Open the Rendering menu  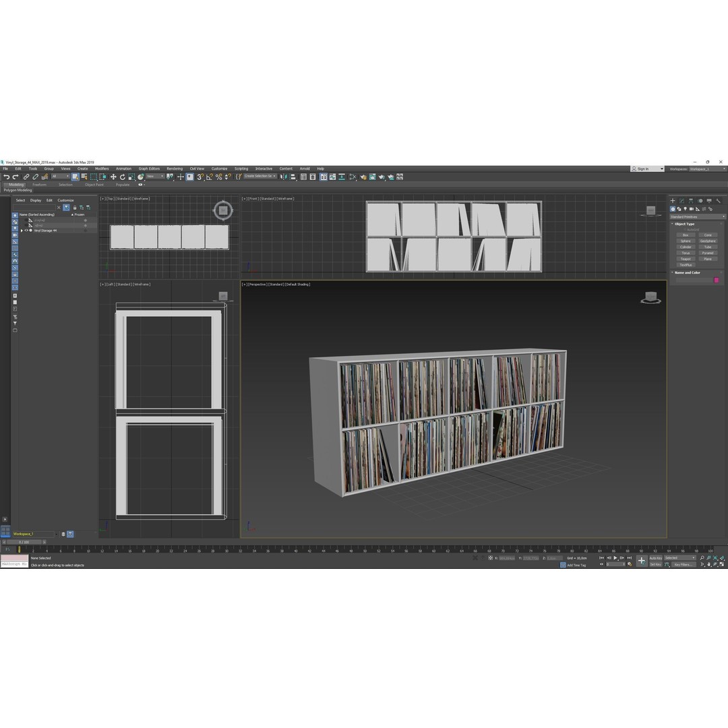pos(175,169)
